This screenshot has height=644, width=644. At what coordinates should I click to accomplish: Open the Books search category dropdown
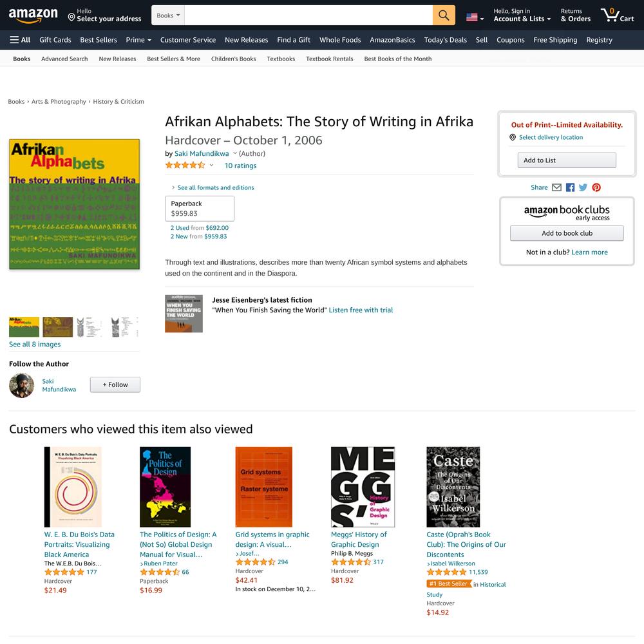[168, 15]
